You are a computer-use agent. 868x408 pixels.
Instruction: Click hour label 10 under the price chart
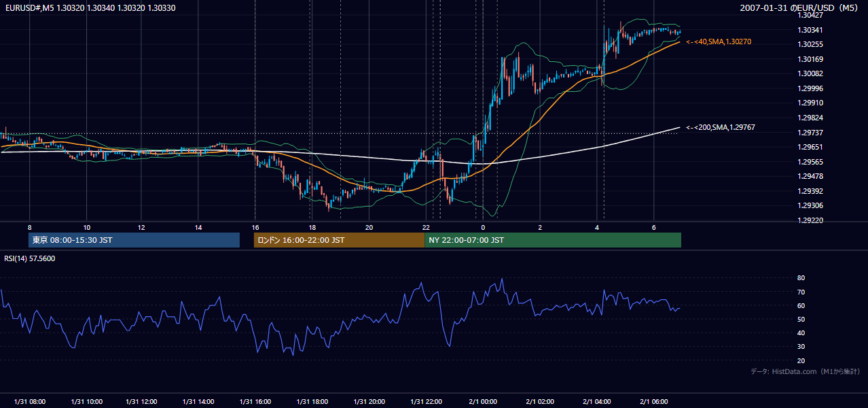pyautogui.click(x=86, y=227)
